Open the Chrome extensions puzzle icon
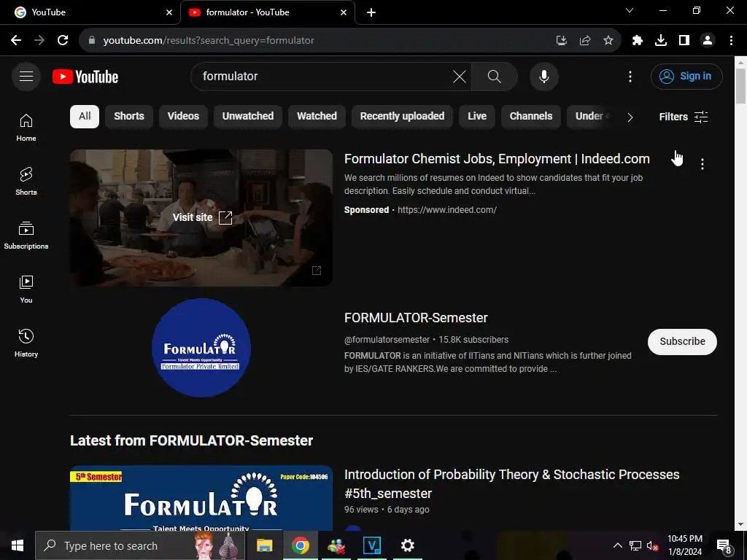 (637, 40)
